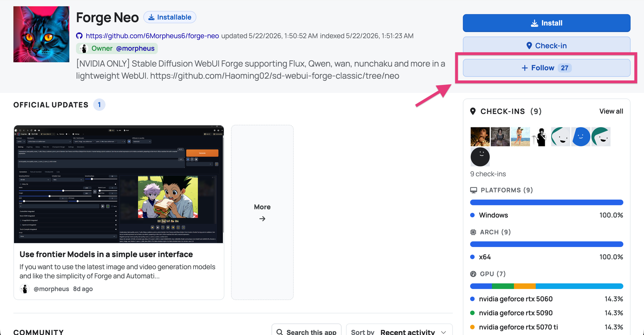Click the 9 check-ins count text
The width and height of the screenshot is (644, 335).
click(488, 174)
